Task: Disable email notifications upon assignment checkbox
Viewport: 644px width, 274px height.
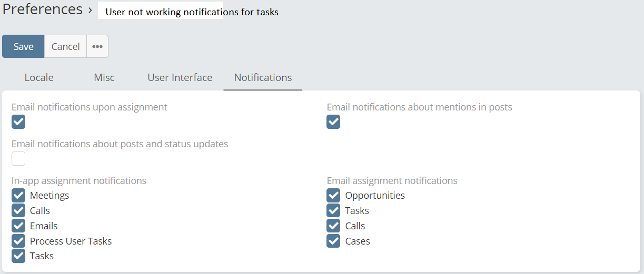Action: click(x=18, y=122)
